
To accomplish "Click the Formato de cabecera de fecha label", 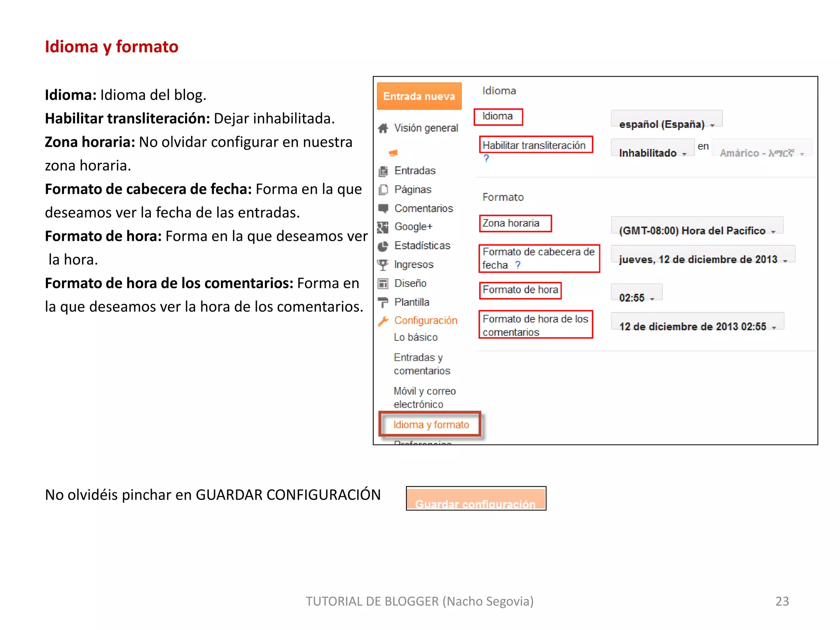I will tap(539, 258).
